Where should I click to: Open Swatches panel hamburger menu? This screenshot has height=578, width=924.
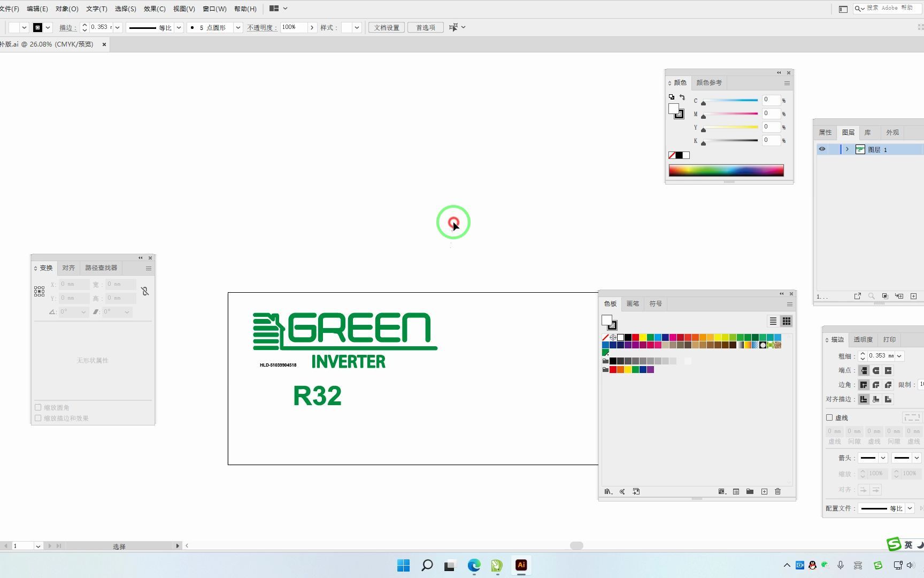pyautogui.click(x=789, y=304)
